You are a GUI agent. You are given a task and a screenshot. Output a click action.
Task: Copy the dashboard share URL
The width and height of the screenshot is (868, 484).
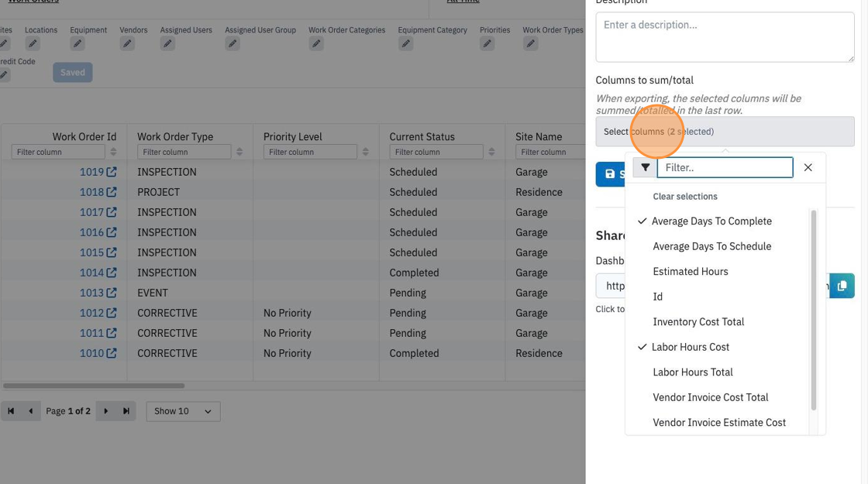pos(842,286)
